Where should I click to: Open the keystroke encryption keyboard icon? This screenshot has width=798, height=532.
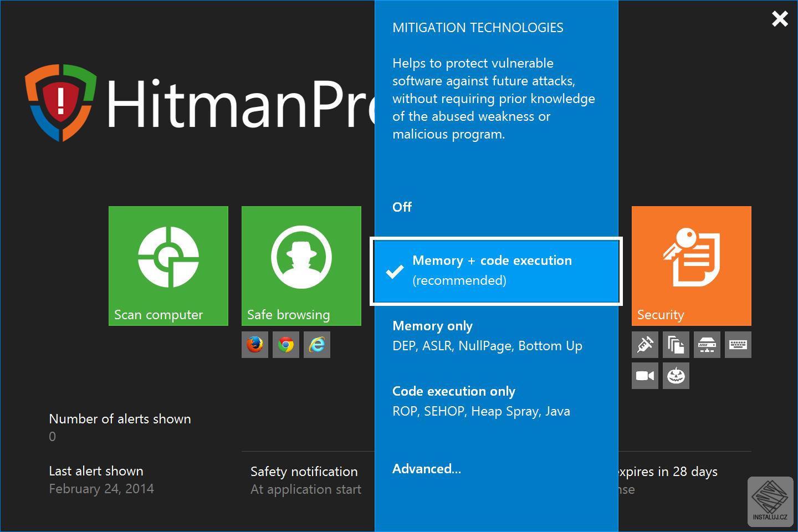click(x=738, y=344)
